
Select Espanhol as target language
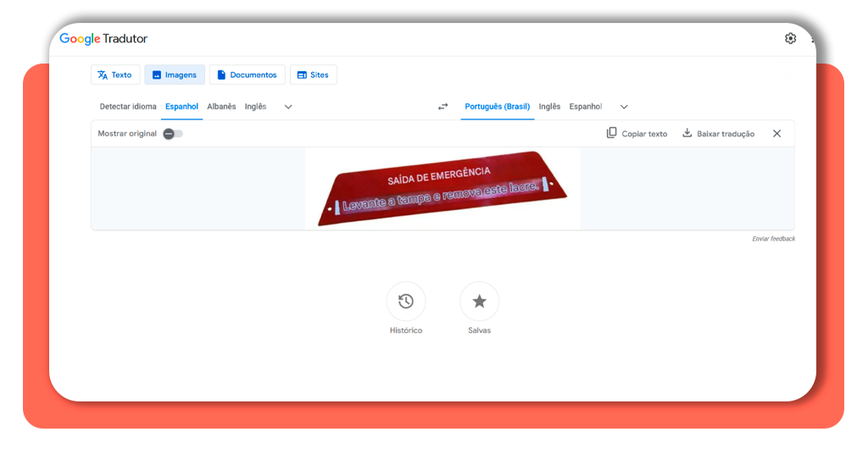(x=585, y=107)
